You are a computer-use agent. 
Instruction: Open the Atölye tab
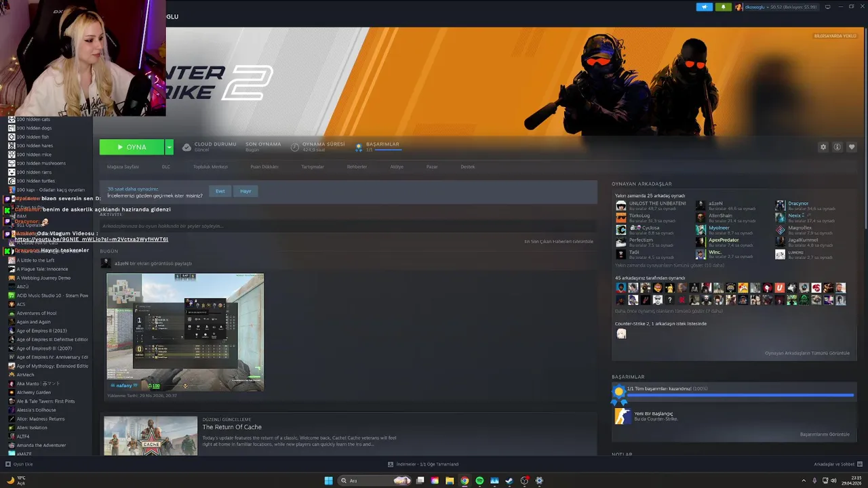click(397, 167)
